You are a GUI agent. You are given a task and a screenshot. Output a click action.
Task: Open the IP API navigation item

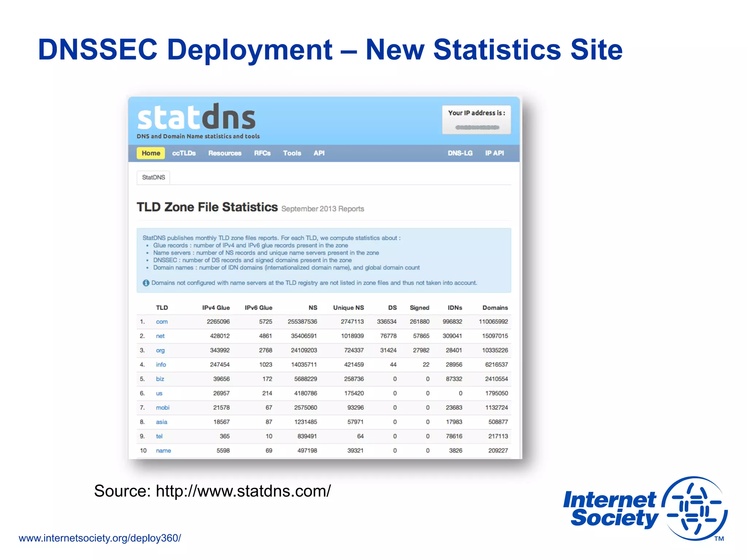pyautogui.click(x=494, y=153)
